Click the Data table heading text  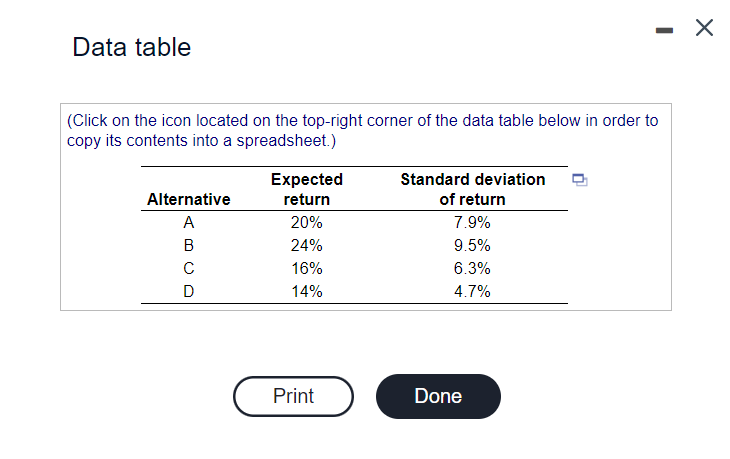coord(132,47)
